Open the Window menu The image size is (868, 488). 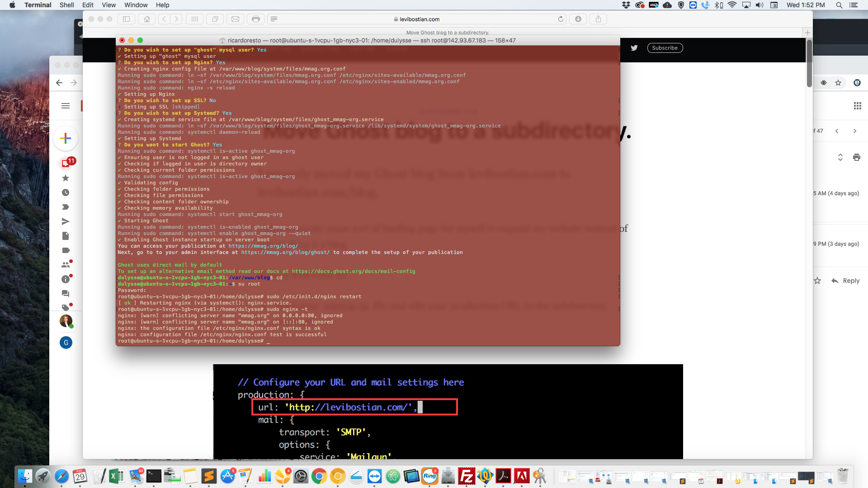(x=136, y=5)
